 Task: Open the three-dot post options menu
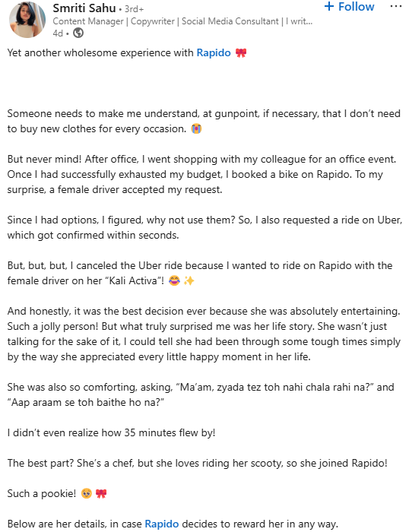(x=396, y=7)
